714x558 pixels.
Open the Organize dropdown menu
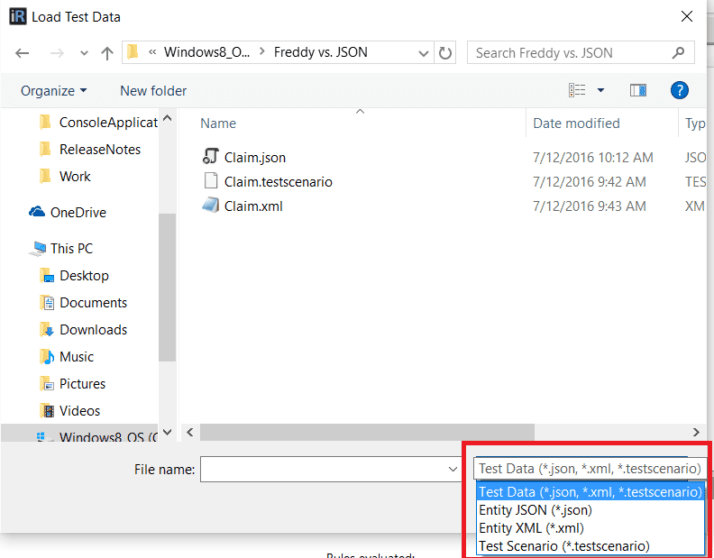[53, 91]
